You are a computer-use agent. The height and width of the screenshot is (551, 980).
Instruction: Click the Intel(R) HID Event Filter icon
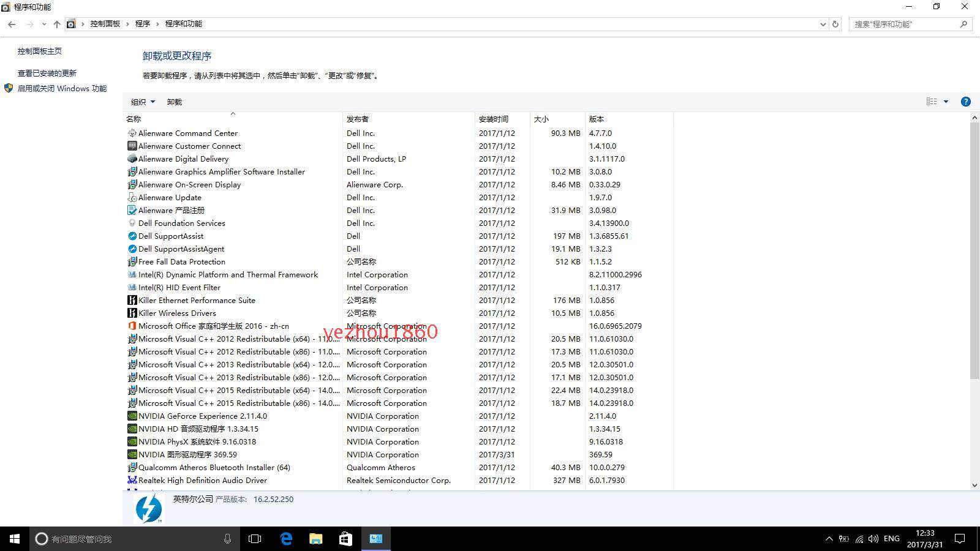pyautogui.click(x=132, y=287)
